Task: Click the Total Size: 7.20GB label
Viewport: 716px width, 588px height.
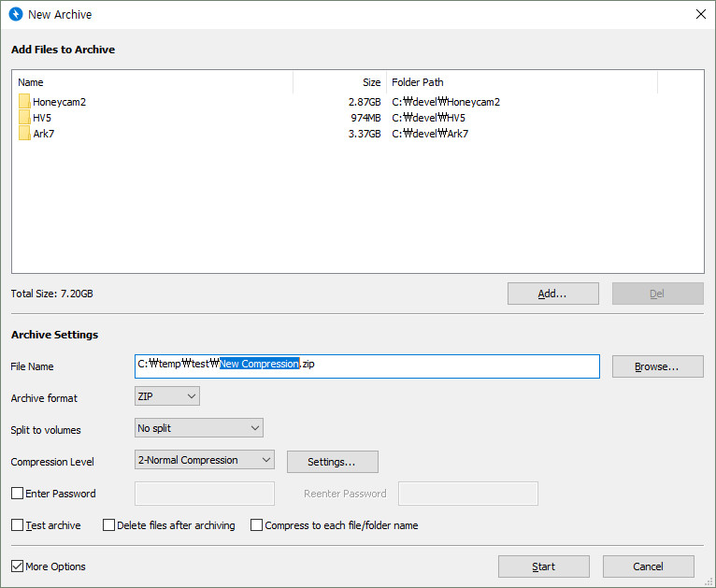Action: 52,294
